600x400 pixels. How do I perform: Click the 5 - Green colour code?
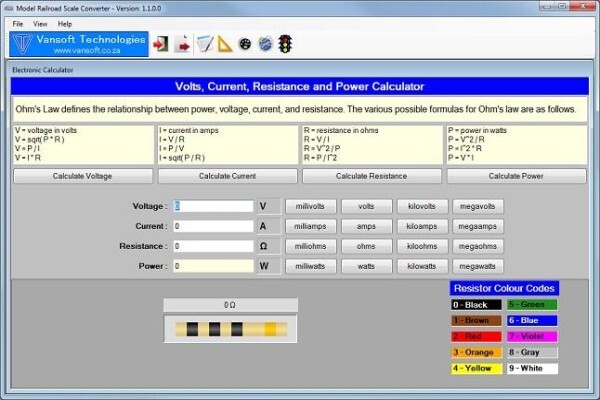coord(532,305)
